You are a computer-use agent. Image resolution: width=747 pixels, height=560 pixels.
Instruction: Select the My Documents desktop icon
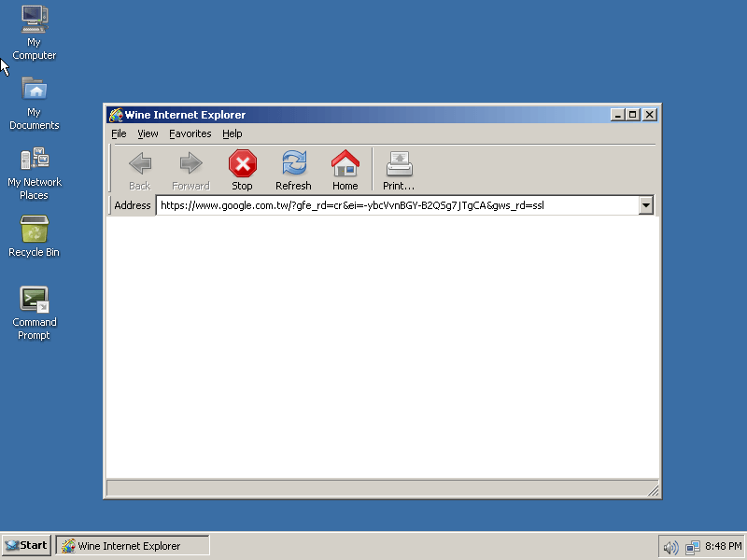click(x=34, y=104)
